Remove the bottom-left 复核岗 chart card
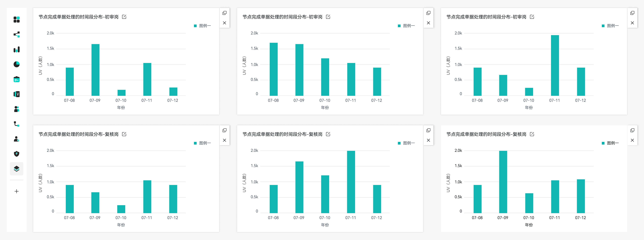This screenshot has height=240, width=644. point(225,140)
